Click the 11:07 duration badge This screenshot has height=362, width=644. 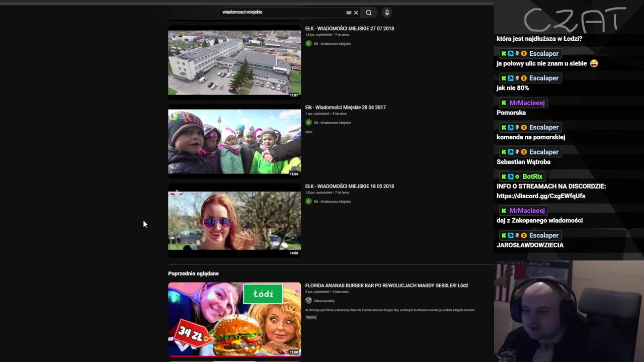[x=294, y=95]
